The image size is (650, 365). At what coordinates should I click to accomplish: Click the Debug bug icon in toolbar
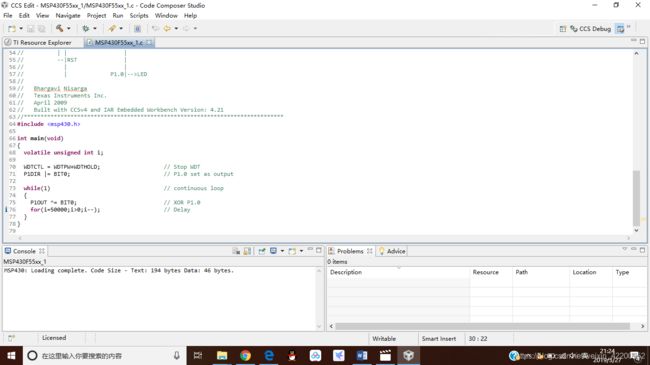[86, 28]
